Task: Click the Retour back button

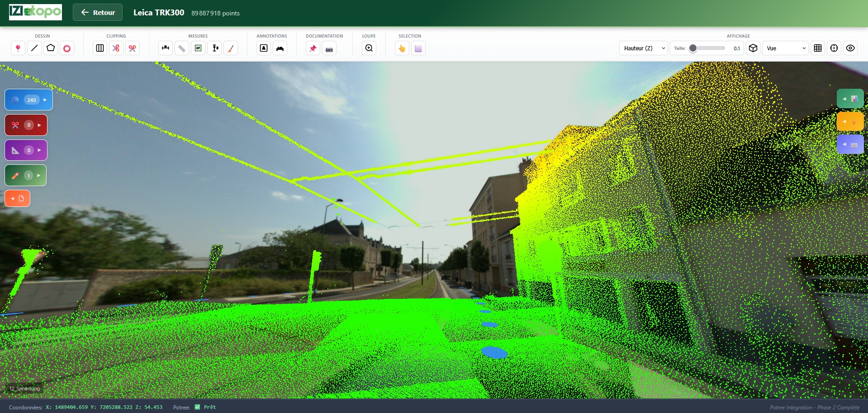Action: coord(98,13)
